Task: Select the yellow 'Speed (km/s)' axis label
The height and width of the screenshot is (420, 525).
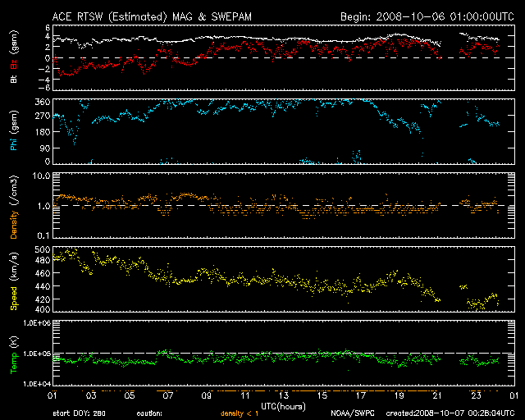Action: coord(14,281)
